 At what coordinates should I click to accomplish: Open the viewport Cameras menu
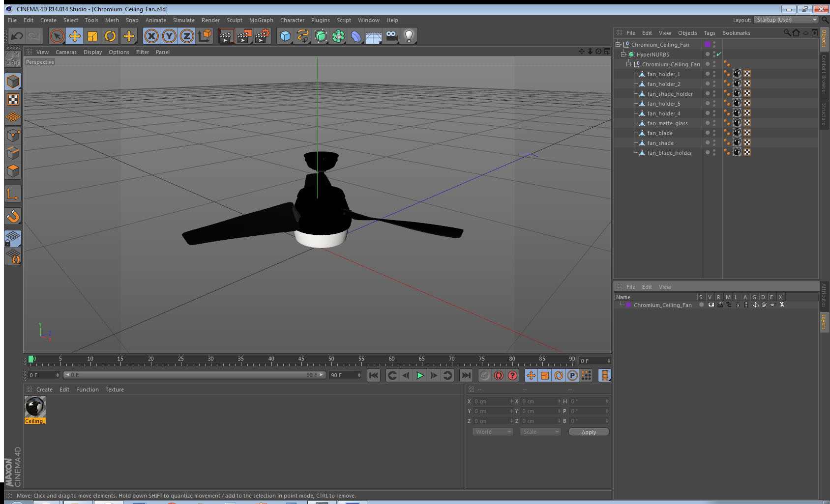tap(66, 52)
